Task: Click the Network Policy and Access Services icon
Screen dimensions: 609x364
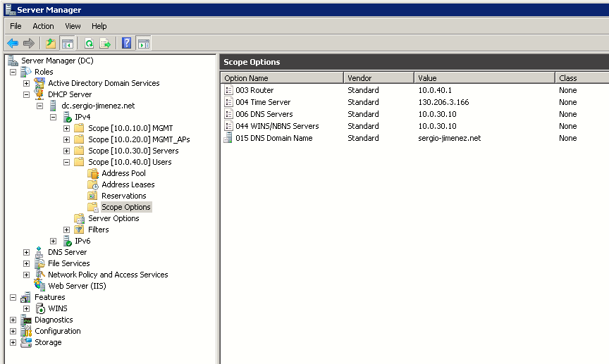Action: pos(39,275)
